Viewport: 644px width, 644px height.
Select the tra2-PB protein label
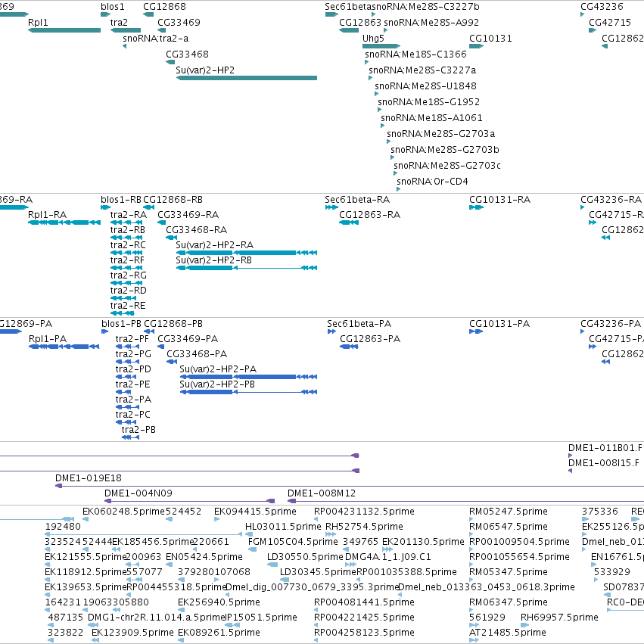point(138,430)
